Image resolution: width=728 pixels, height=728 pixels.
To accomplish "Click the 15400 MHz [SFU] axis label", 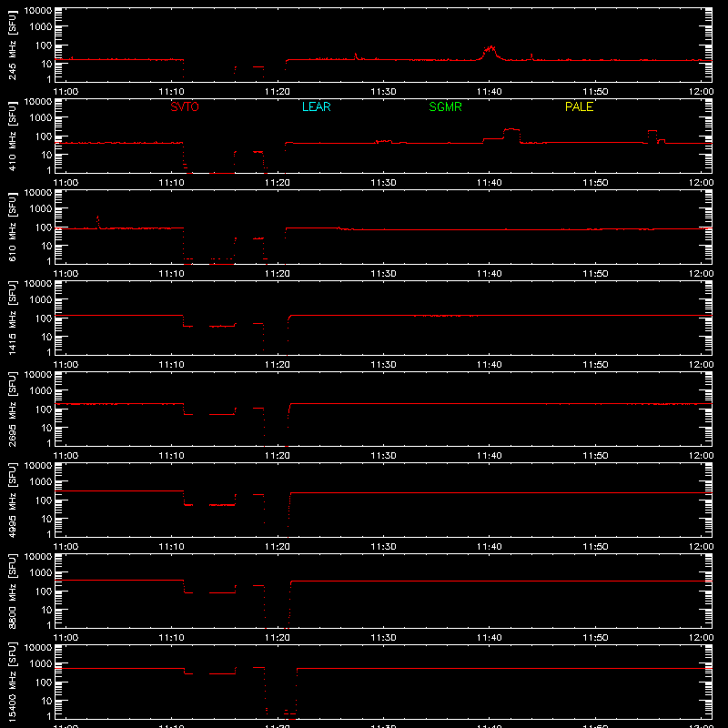I will 13,682.
